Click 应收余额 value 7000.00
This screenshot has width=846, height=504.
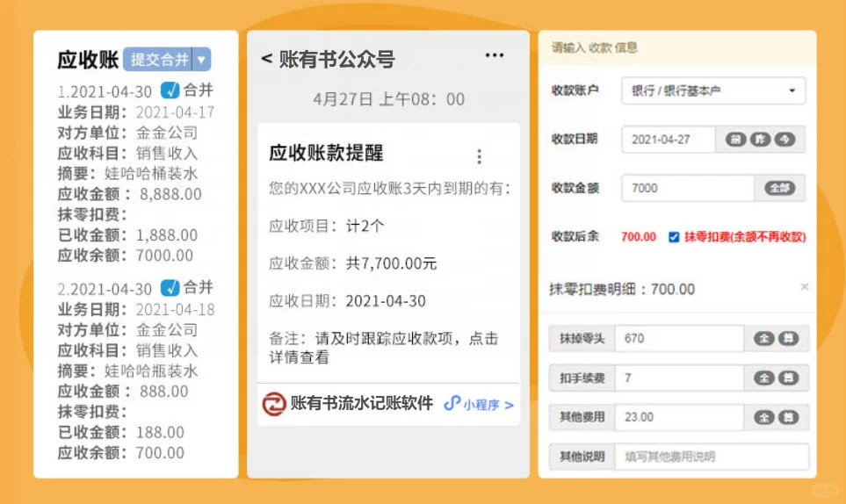(164, 256)
